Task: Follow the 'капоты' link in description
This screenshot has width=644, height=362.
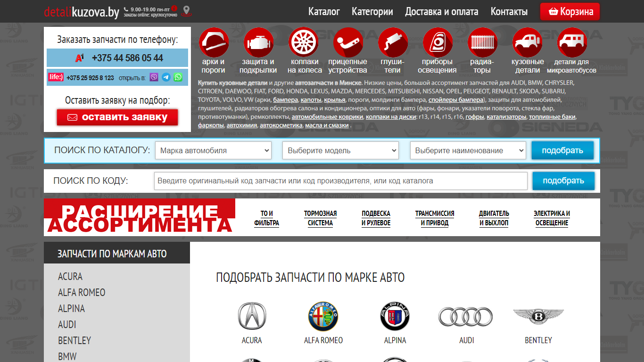Action: (x=311, y=100)
